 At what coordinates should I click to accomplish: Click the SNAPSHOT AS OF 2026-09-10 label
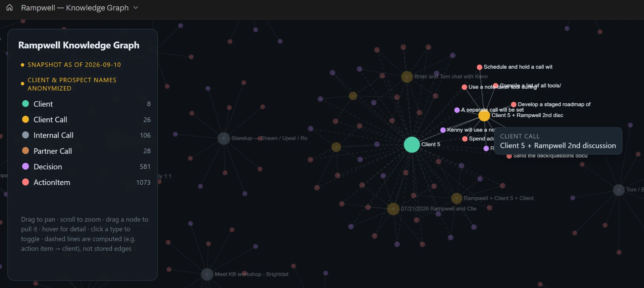point(74,65)
